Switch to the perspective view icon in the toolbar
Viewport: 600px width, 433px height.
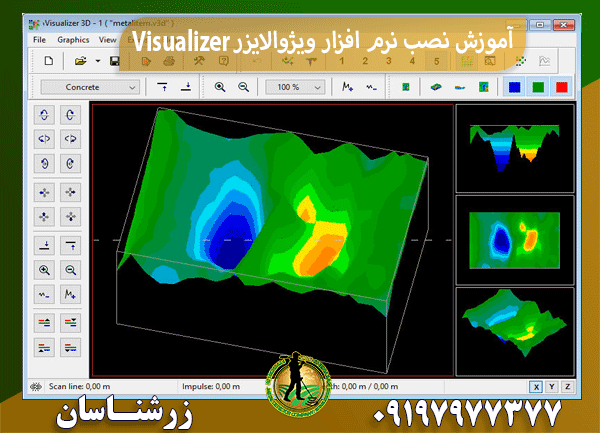[x=436, y=87]
